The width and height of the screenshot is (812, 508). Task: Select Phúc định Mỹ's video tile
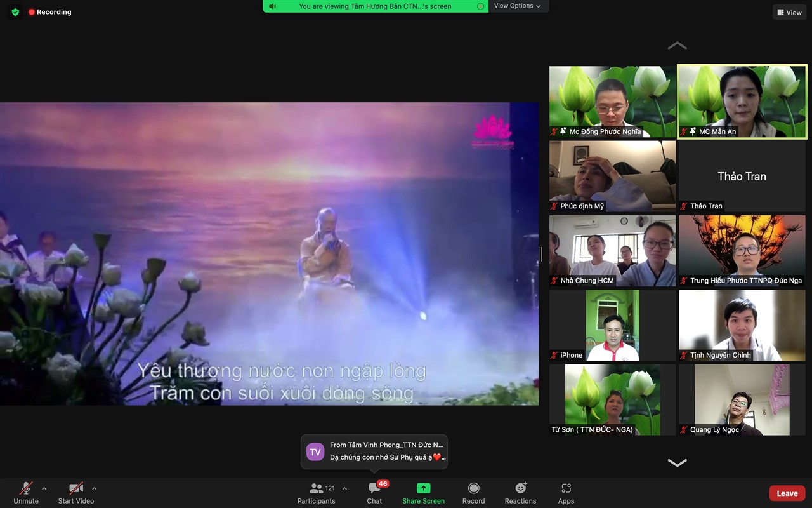[x=613, y=176]
